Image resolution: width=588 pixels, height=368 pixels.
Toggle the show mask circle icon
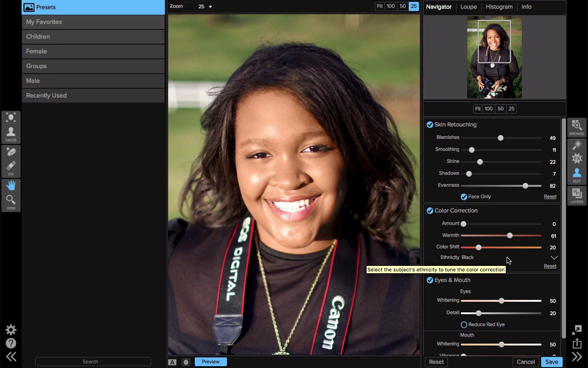point(186,362)
